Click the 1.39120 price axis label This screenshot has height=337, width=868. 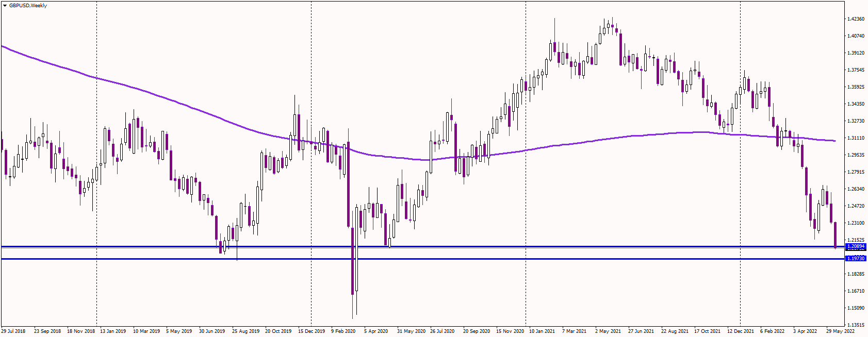click(x=856, y=53)
